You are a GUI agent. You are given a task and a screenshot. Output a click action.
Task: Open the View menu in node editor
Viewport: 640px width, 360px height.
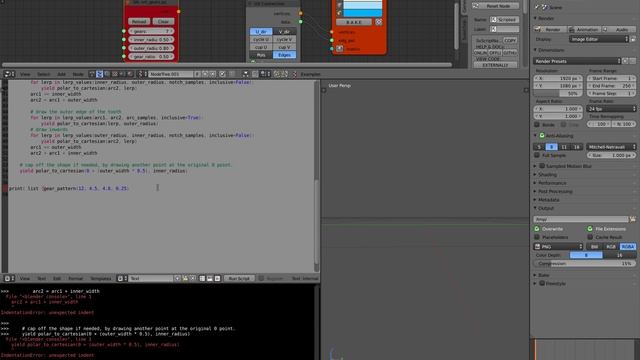[25, 74]
